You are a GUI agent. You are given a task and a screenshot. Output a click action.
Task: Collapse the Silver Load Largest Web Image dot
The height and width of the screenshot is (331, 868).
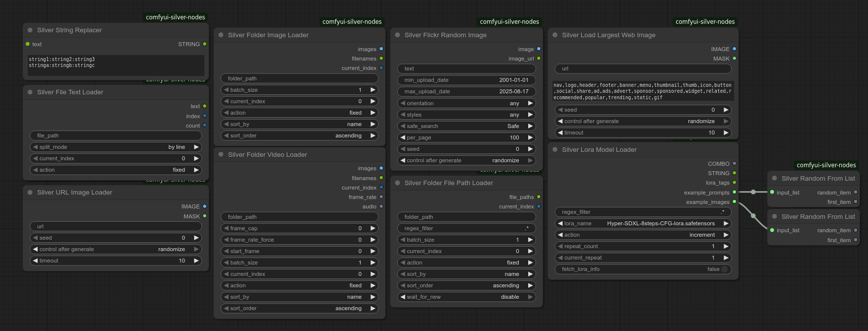(555, 35)
